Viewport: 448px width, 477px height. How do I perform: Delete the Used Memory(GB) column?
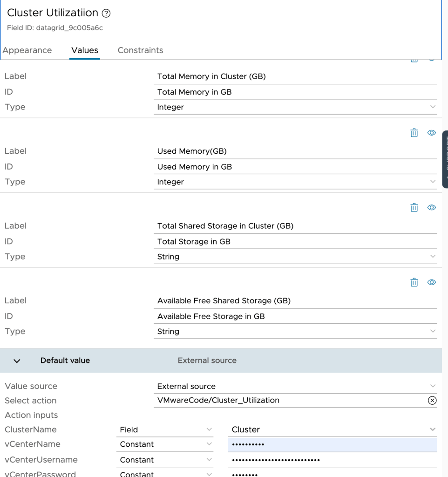click(414, 133)
